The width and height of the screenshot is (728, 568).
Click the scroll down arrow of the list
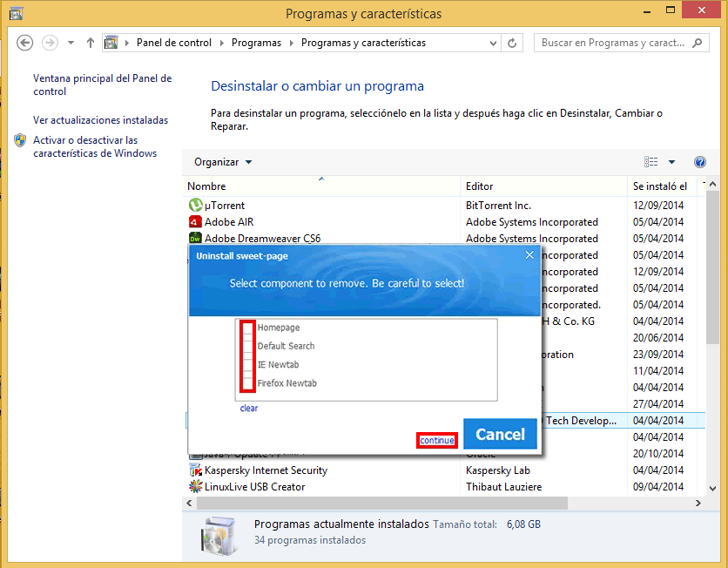[712, 489]
